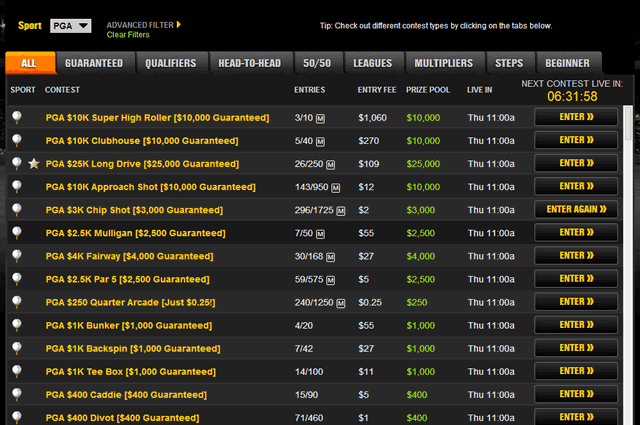This screenshot has width=640, height=425.
Task: Click Enter for $10K Clubhouse contest
Action: click(576, 140)
